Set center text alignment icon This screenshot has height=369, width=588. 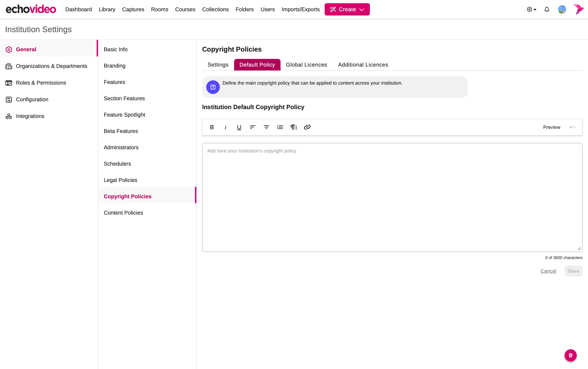(x=266, y=127)
